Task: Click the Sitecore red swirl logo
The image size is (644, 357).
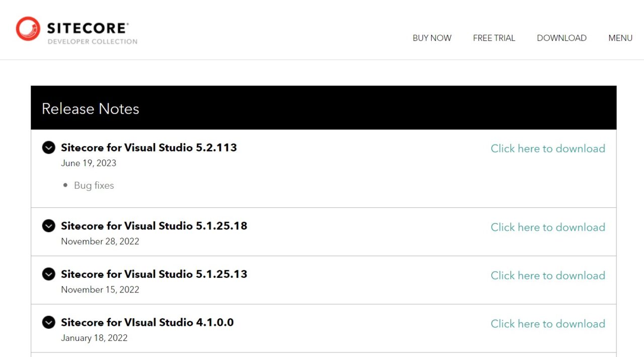Action: click(x=28, y=29)
